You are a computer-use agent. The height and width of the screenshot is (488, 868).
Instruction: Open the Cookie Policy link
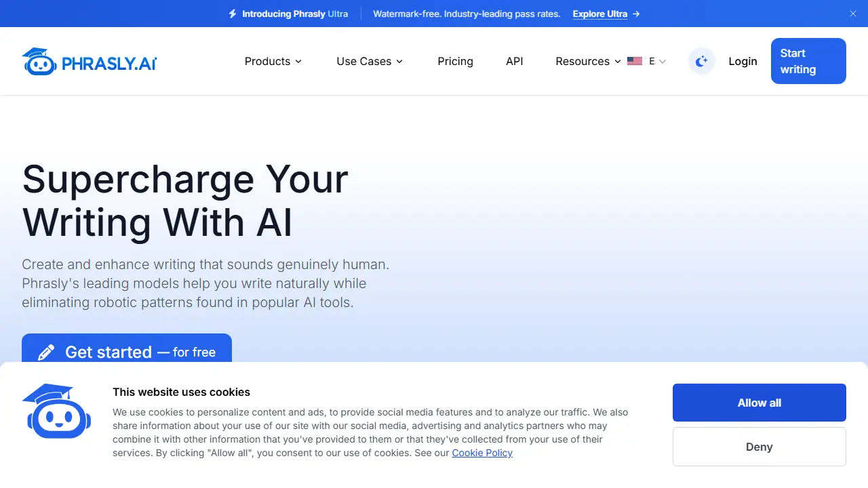tap(482, 453)
